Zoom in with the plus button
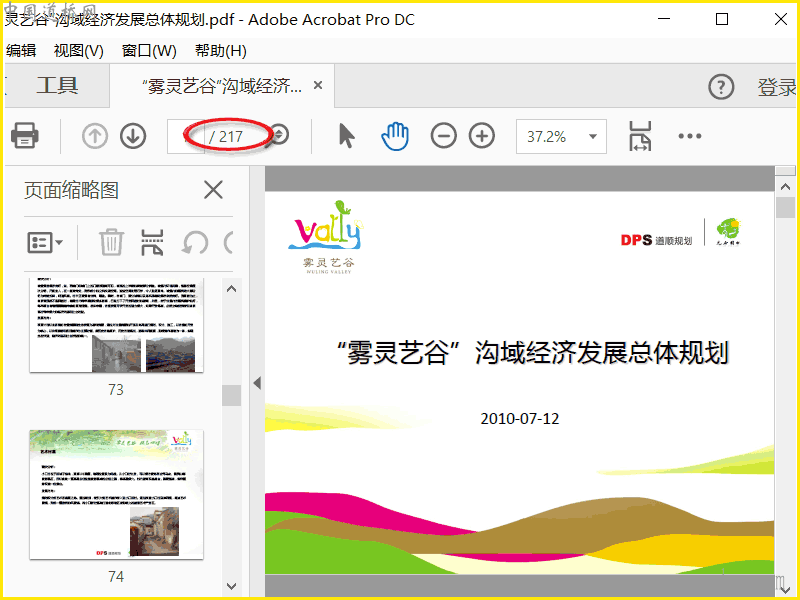800x600 pixels. tap(482, 136)
